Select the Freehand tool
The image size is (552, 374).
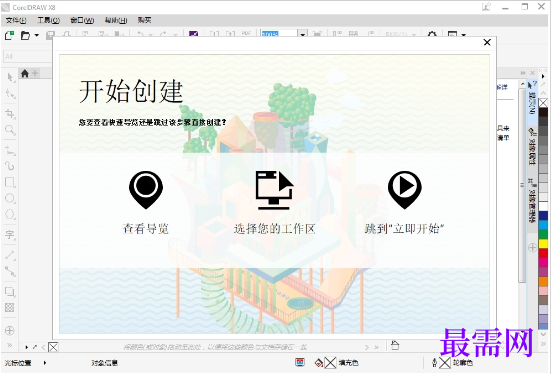tap(10, 150)
